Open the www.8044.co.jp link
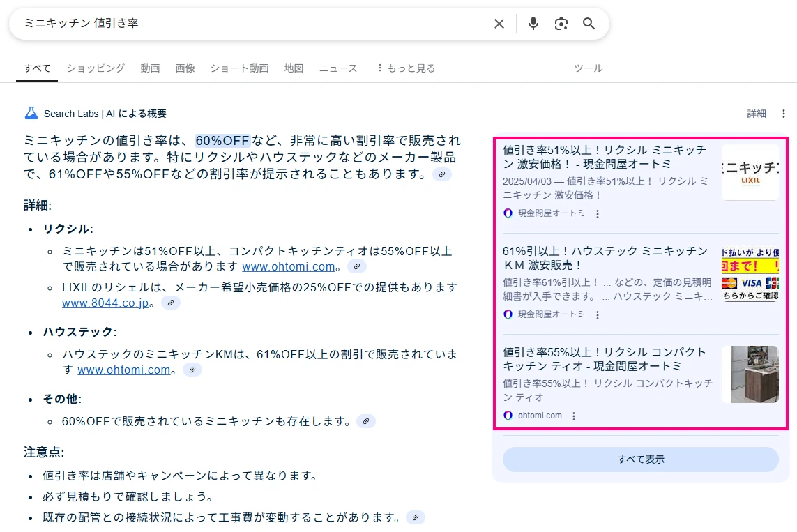The image size is (797, 532). tap(105, 303)
